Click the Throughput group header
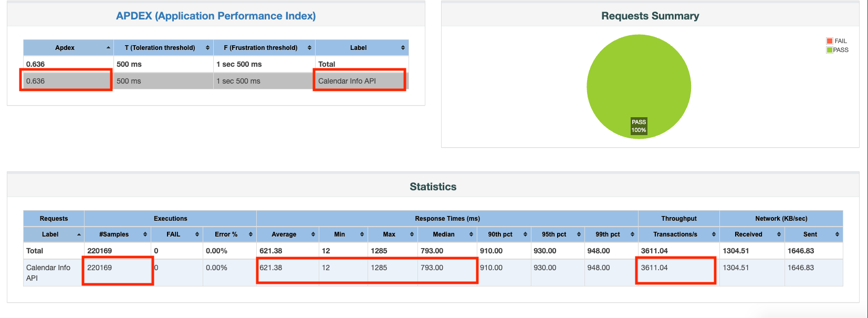 (679, 219)
